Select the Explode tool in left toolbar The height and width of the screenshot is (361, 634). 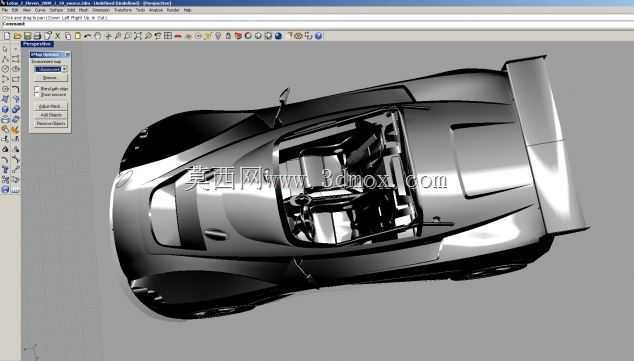tap(15, 130)
